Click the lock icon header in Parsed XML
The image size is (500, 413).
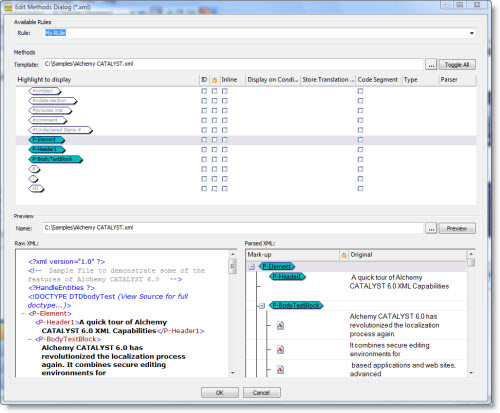click(x=344, y=255)
